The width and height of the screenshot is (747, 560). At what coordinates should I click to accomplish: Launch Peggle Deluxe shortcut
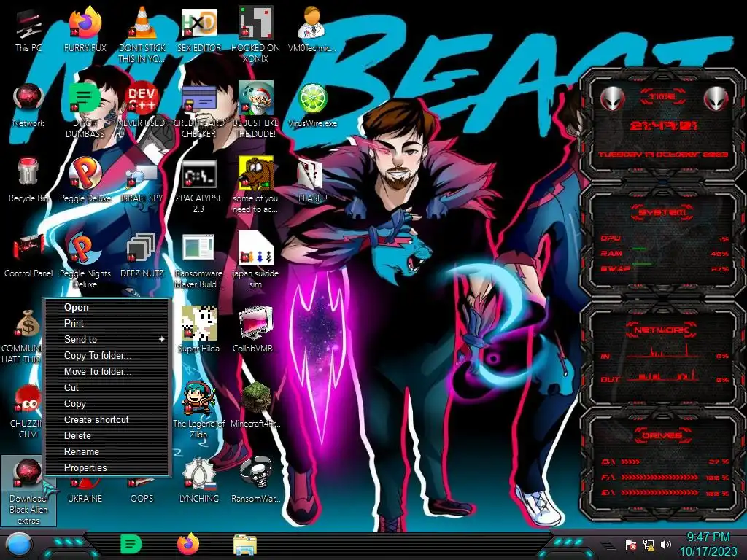click(85, 181)
